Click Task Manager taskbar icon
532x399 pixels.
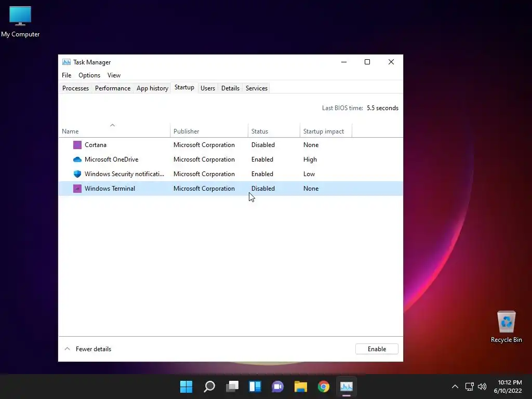coord(347,387)
